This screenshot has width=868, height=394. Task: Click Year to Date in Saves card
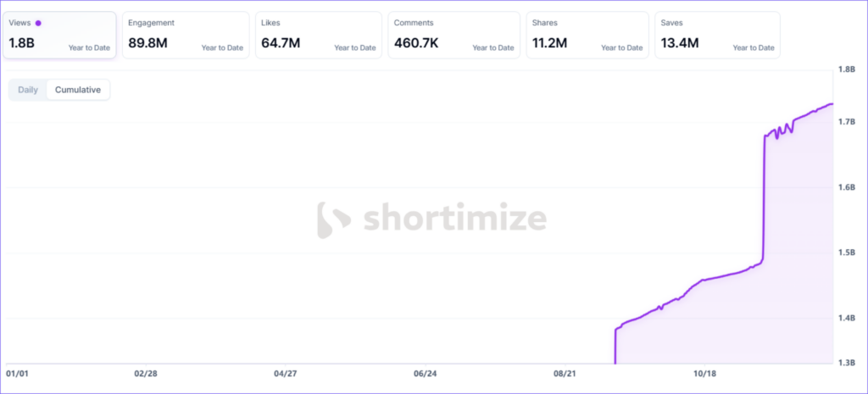tap(753, 47)
